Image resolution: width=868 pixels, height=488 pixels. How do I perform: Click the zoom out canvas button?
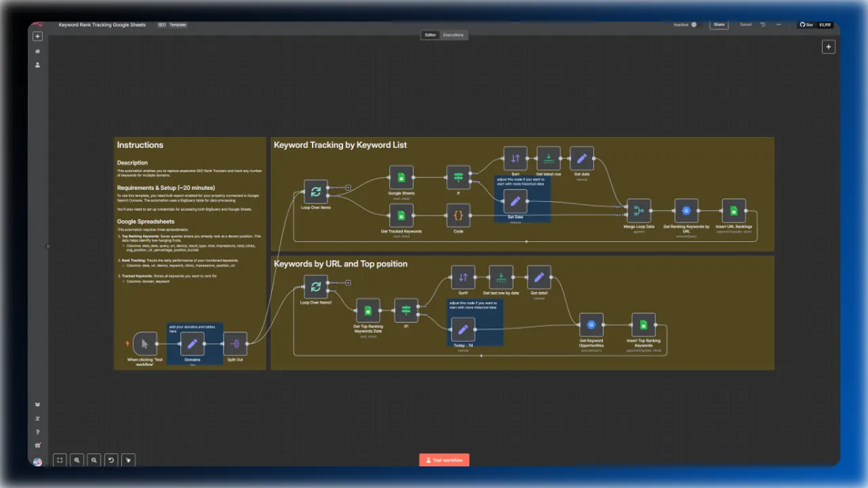coord(94,460)
